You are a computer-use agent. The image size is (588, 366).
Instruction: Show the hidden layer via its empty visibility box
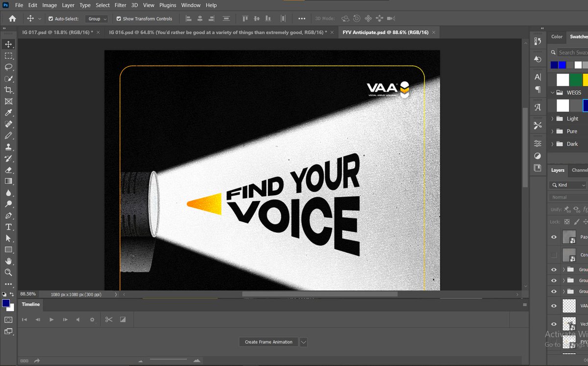(x=554, y=255)
